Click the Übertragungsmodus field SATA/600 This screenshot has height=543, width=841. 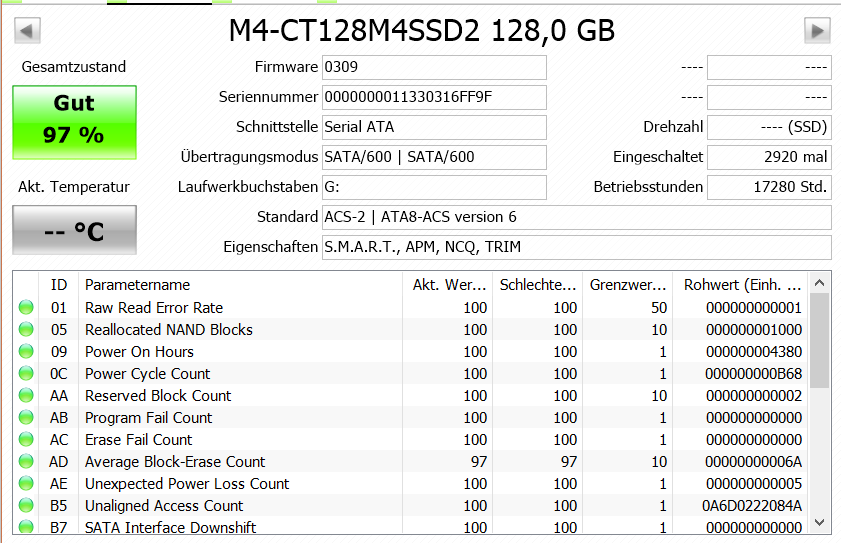coord(434,157)
